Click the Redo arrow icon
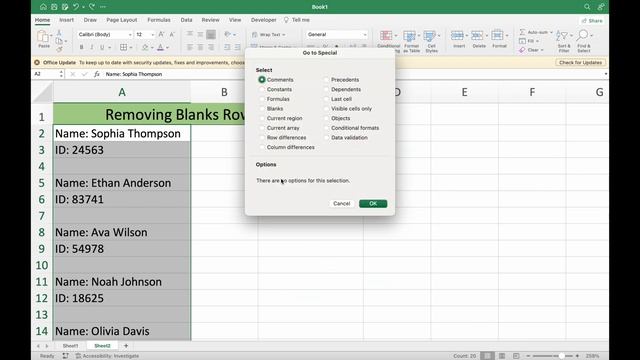This screenshot has width=640, height=360. [x=92, y=7]
